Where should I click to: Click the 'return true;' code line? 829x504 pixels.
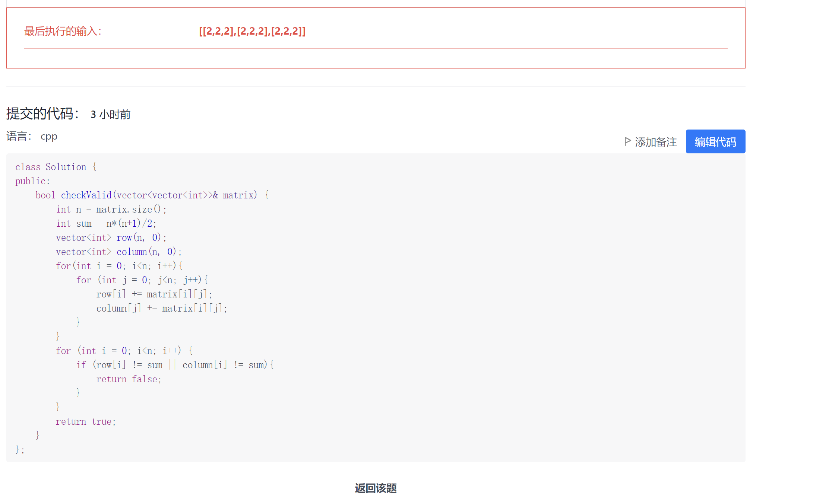[x=86, y=421]
